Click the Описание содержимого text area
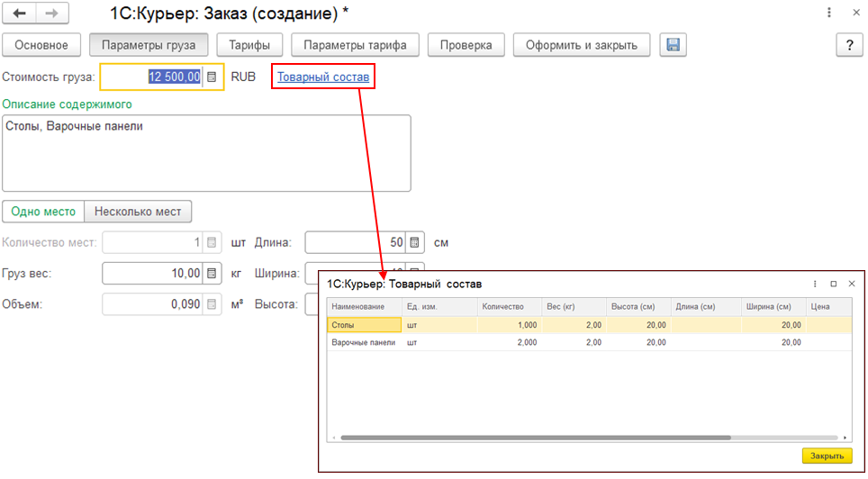The width and height of the screenshot is (868, 479). [206, 153]
